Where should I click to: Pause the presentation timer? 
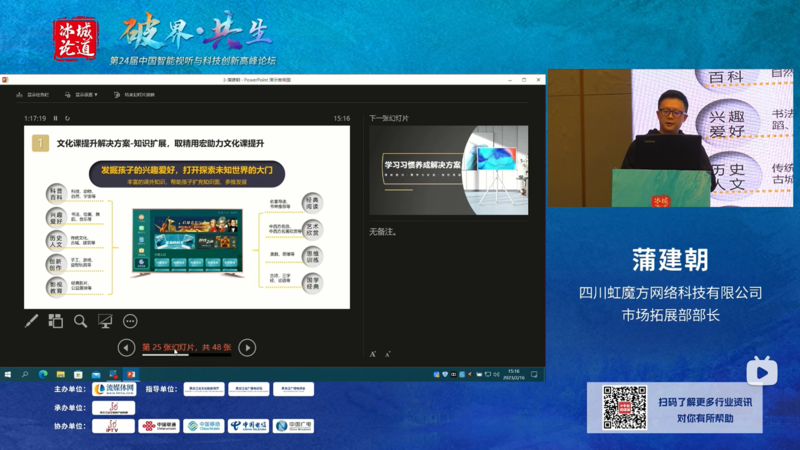click(x=56, y=118)
